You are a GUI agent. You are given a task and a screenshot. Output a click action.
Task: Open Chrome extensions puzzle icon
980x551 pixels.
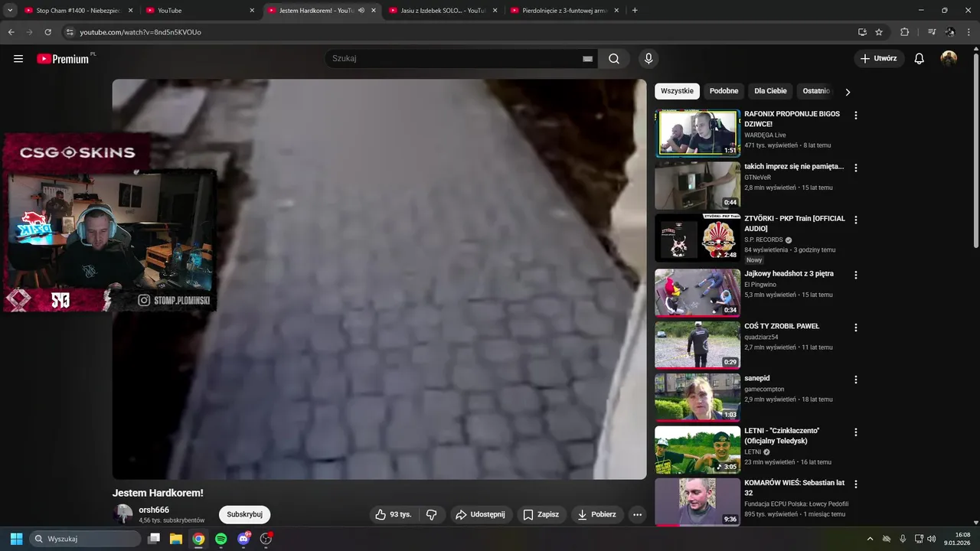click(x=904, y=32)
